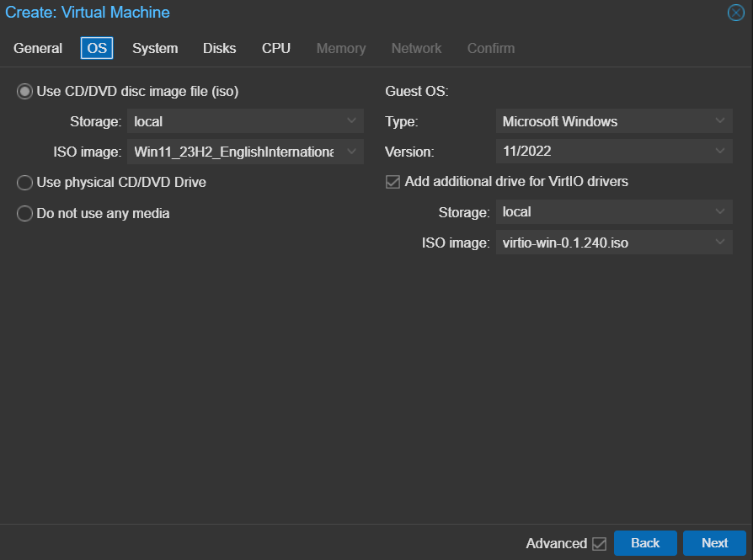Open the CPU tab
This screenshot has height=560, width=753.
click(x=276, y=48)
